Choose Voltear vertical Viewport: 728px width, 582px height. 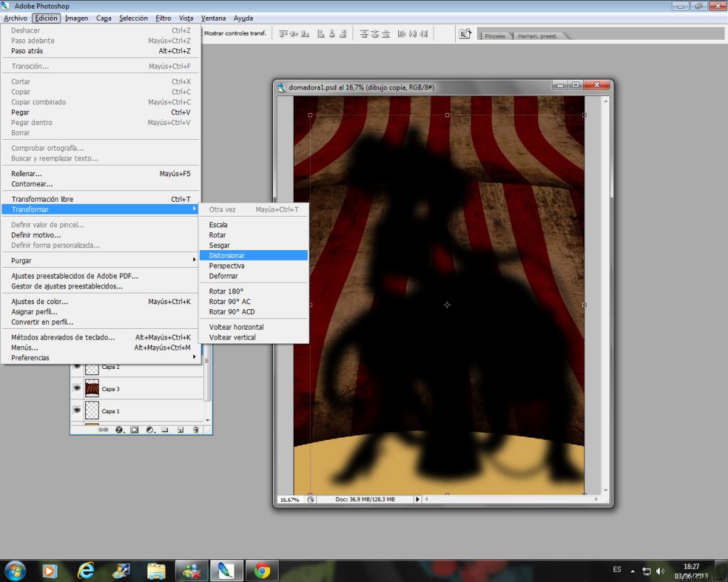pyautogui.click(x=254, y=337)
